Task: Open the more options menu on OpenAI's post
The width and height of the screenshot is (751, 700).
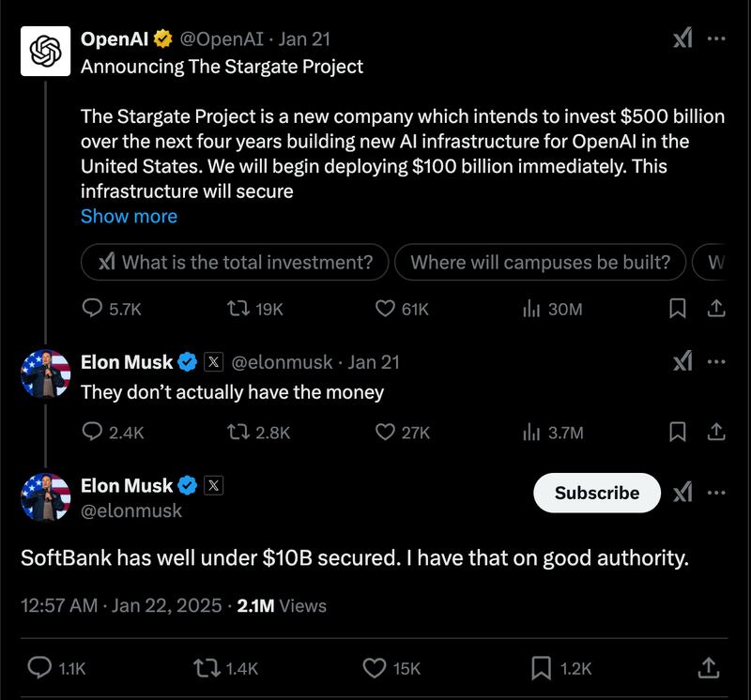Action: pos(716,38)
